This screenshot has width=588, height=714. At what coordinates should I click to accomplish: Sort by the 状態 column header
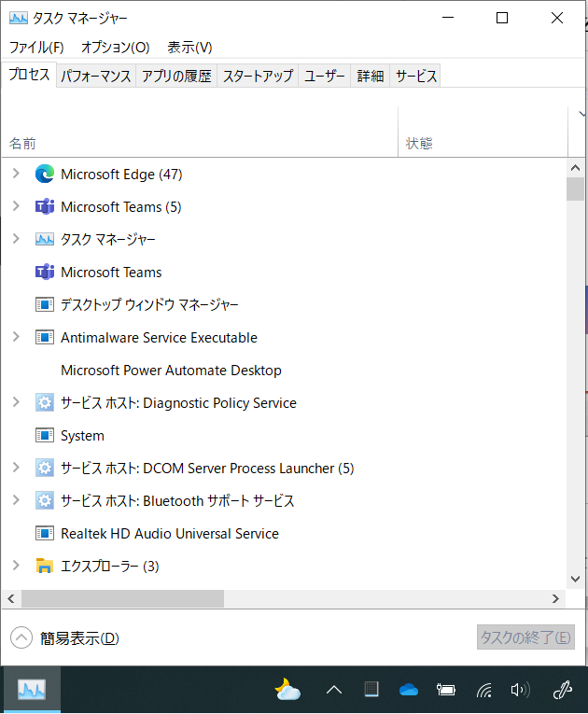point(483,132)
